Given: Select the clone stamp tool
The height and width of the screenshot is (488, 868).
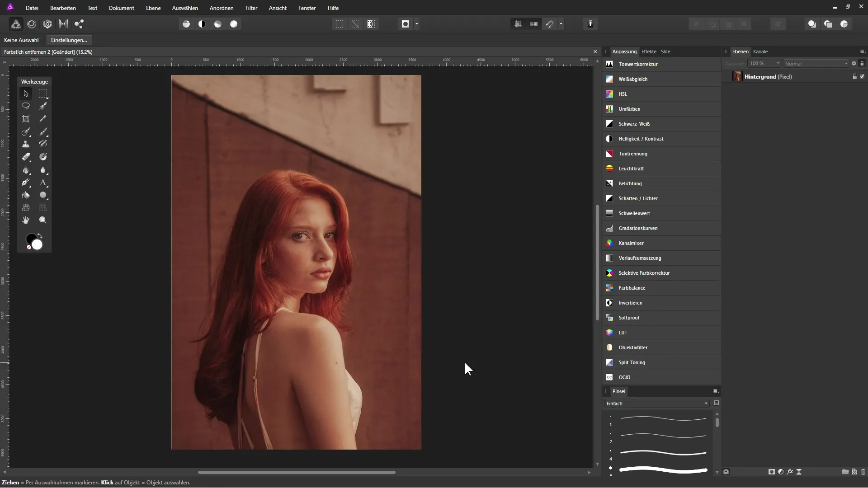Looking at the screenshot, I should pyautogui.click(x=26, y=144).
